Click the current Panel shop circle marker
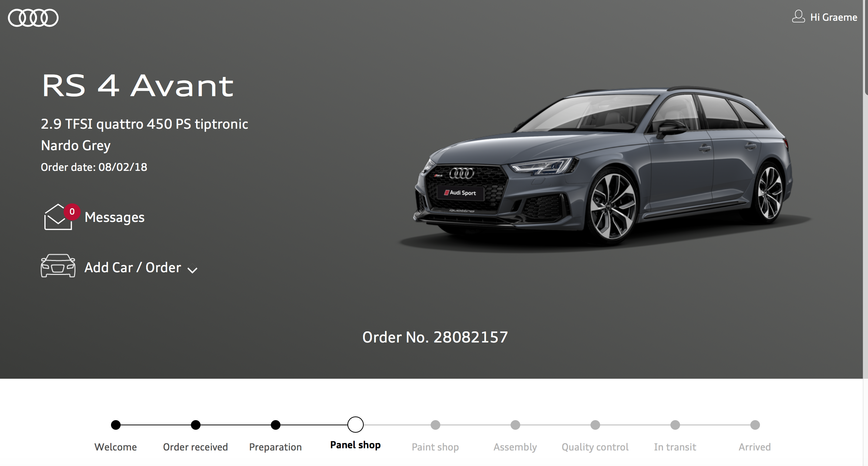This screenshot has width=868, height=466. point(356,425)
